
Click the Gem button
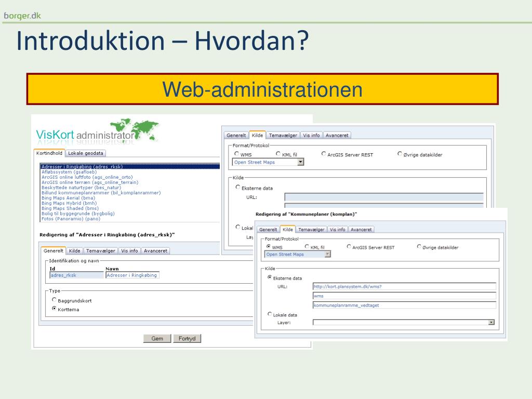coord(157,339)
